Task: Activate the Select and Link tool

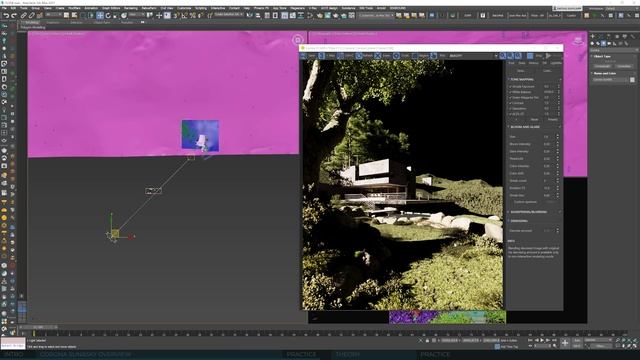Action: (x=24, y=16)
